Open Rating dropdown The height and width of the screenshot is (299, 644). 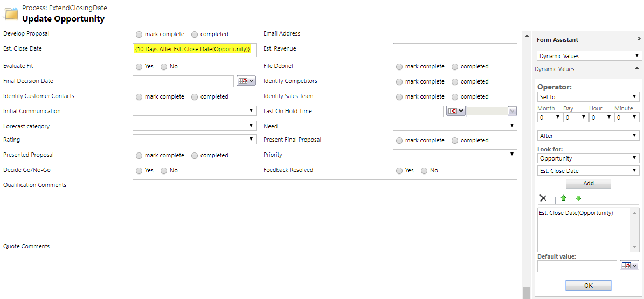194,139
